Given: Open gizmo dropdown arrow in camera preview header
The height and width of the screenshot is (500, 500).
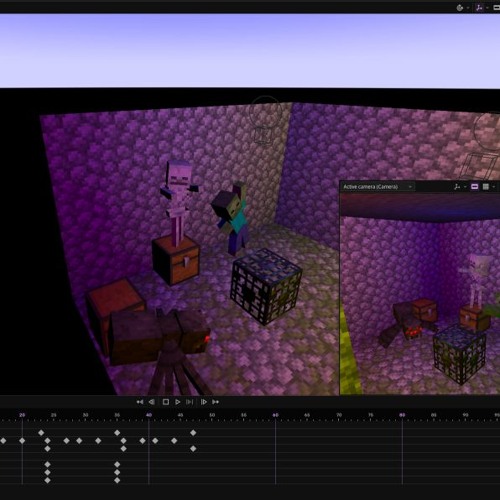Looking at the screenshot, I should click(x=465, y=187).
